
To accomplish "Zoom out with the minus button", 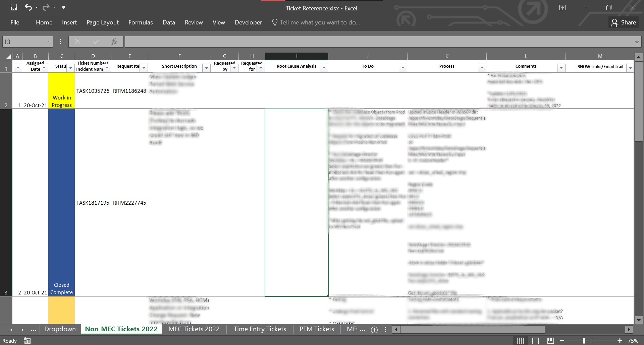I will 562,341.
